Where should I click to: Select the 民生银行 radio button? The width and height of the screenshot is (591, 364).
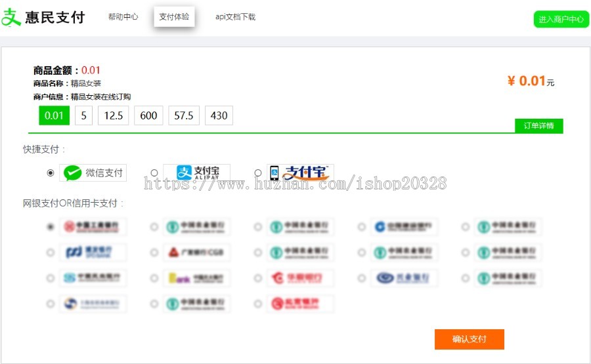51,278
